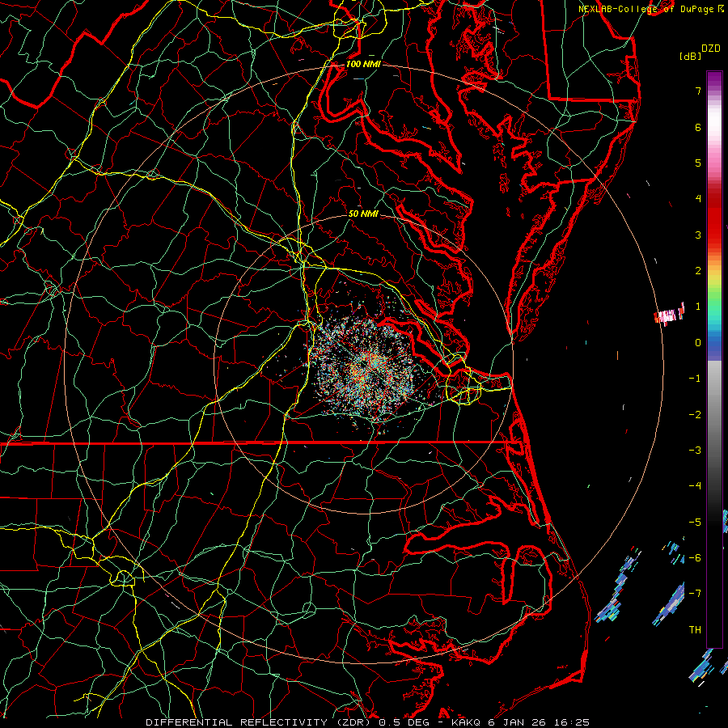728x728 pixels.
Task: Click the color scale value -5
Action: [x=695, y=522]
